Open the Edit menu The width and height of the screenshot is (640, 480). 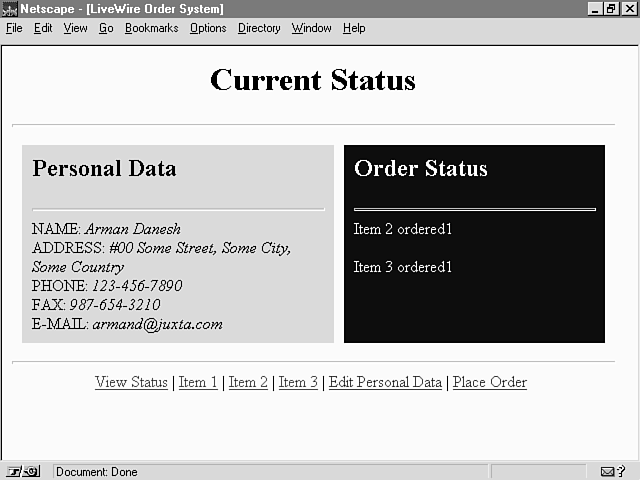(43, 28)
